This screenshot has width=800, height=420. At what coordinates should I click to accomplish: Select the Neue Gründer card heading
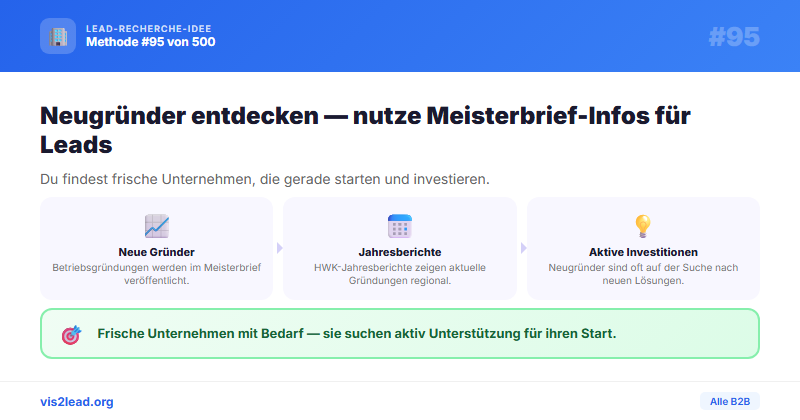coord(157,252)
